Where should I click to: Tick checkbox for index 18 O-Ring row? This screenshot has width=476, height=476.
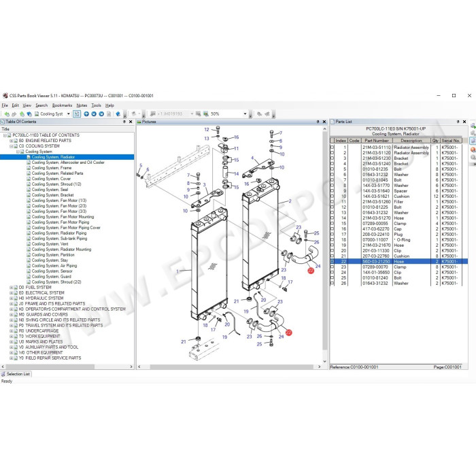[x=332, y=240]
